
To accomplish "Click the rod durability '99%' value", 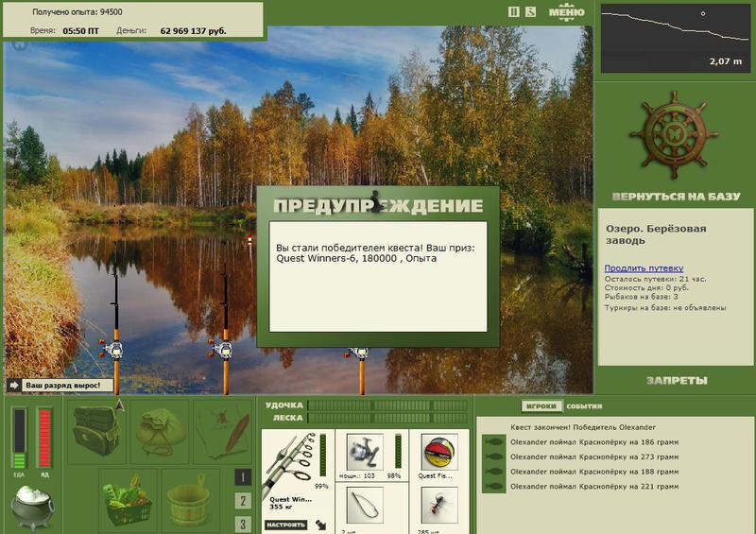I will pos(321,486).
